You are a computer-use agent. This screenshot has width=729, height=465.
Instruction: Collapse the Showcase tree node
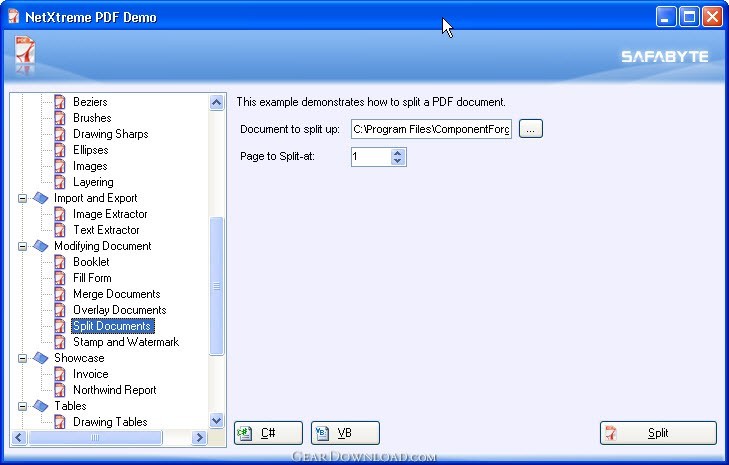click(22, 358)
